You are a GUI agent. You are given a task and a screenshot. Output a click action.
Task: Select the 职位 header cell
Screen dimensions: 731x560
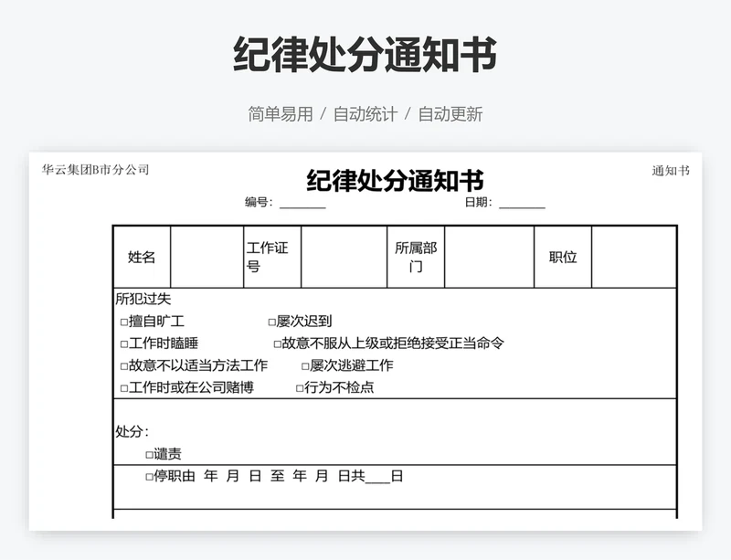click(x=563, y=257)
